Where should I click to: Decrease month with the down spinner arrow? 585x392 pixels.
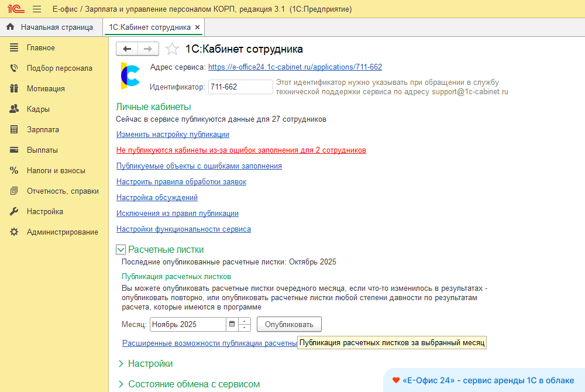[x=245, y=328]
